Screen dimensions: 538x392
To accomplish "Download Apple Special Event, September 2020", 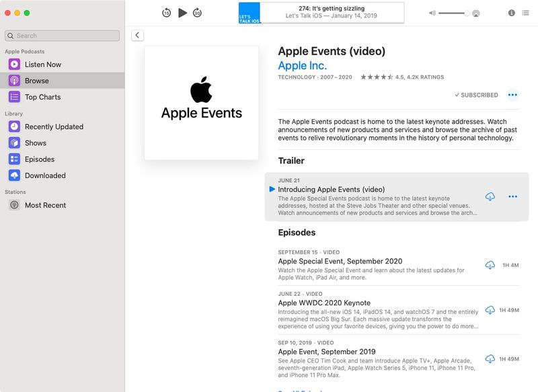I will tap(490, 265).
